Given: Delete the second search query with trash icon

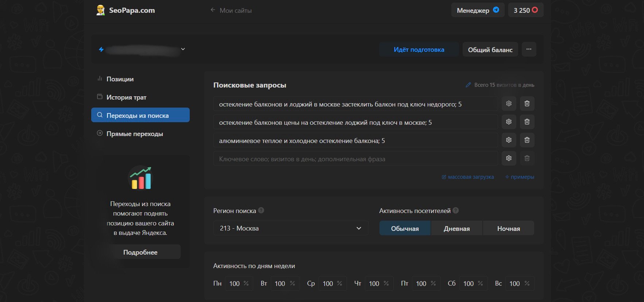Looking at the screenshot, I should pos(527,122).
